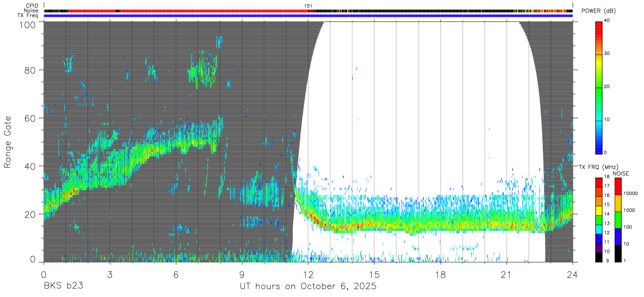The image size is (644, 297).
Task: Click the CPID label at top left
Action: click(32, 6)
